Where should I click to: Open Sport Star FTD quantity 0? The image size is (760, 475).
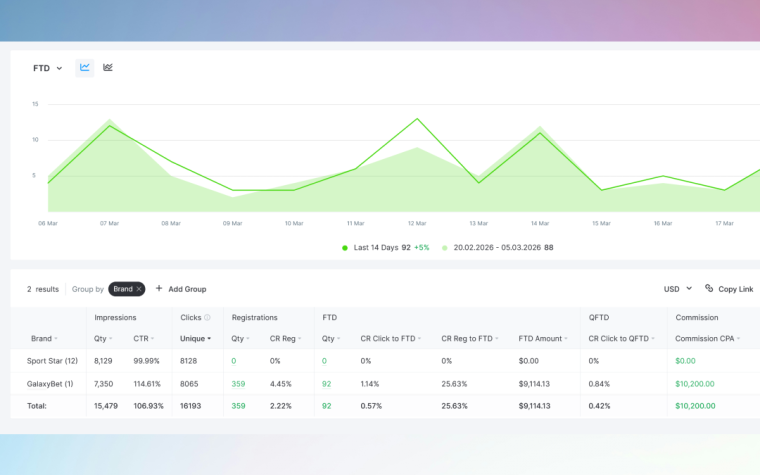(x=324, y=361)
